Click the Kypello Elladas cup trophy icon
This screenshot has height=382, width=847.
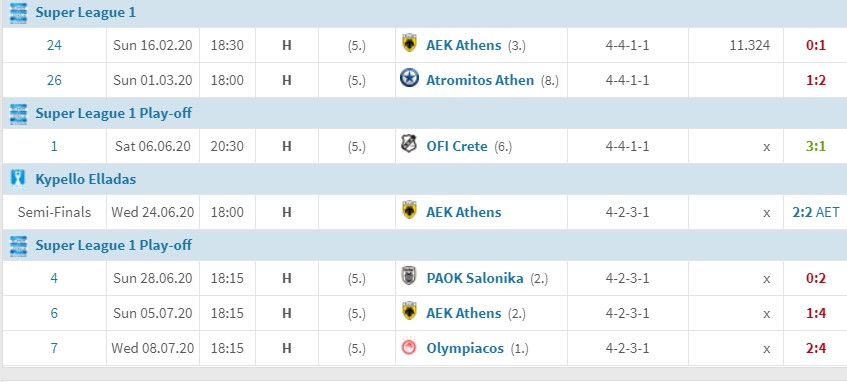tap(18, 179)
